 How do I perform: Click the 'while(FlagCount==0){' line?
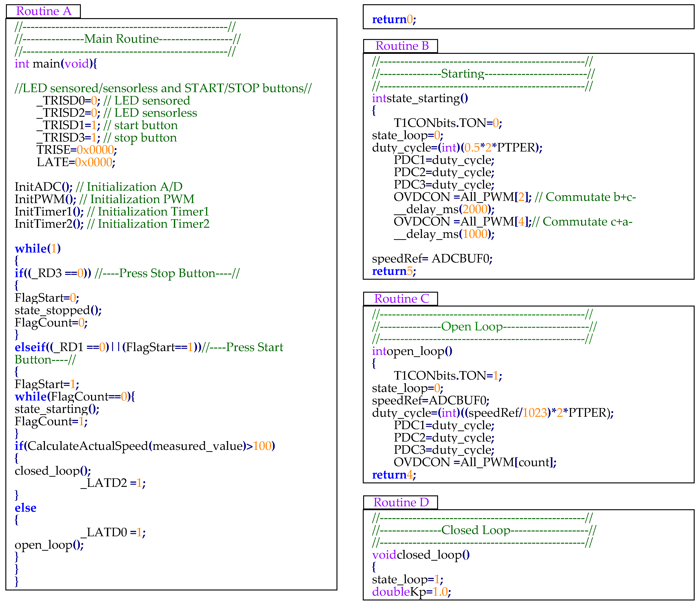click(74, 397)
